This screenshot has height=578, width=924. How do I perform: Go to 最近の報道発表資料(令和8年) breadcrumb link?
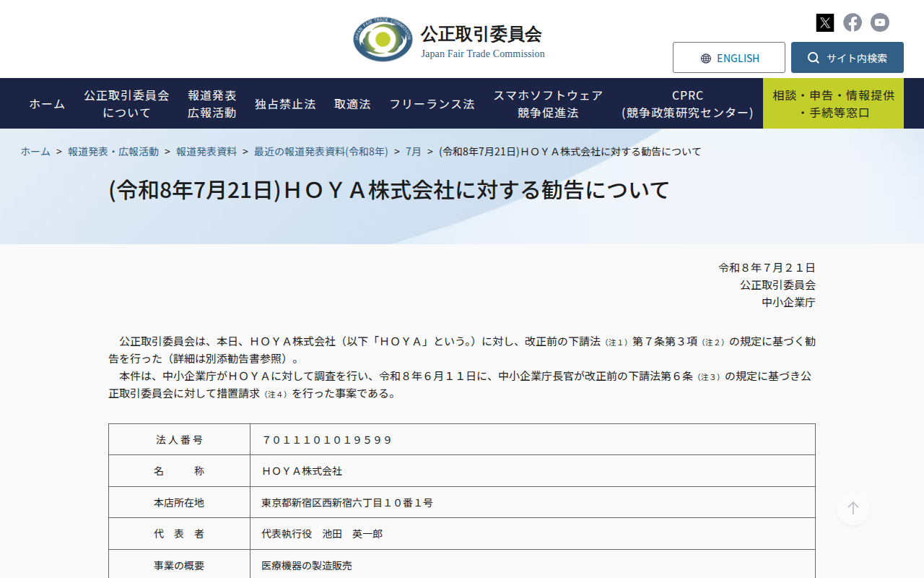pyautogui.click(x=321, y=152)
